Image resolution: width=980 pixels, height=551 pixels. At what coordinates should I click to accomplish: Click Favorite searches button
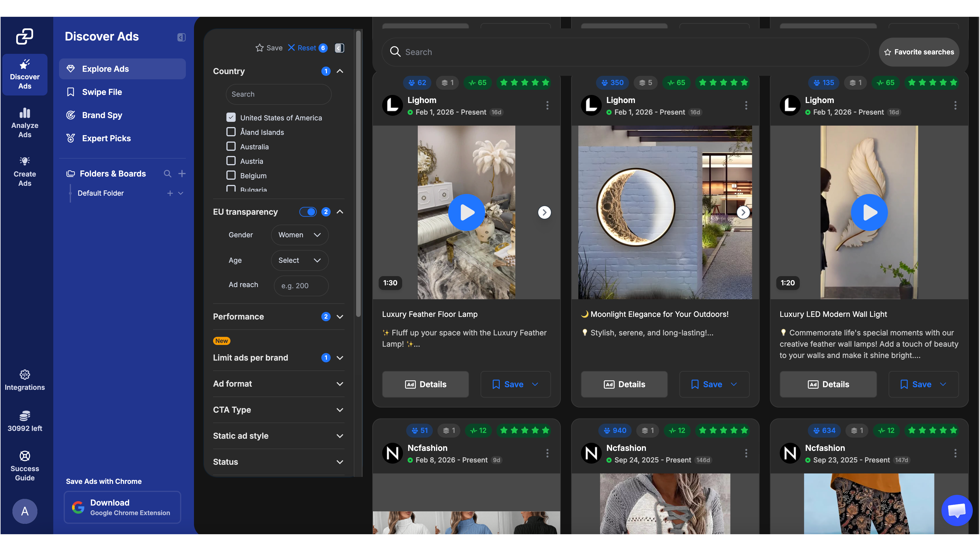pyautogui.click(x=918, y=52)
